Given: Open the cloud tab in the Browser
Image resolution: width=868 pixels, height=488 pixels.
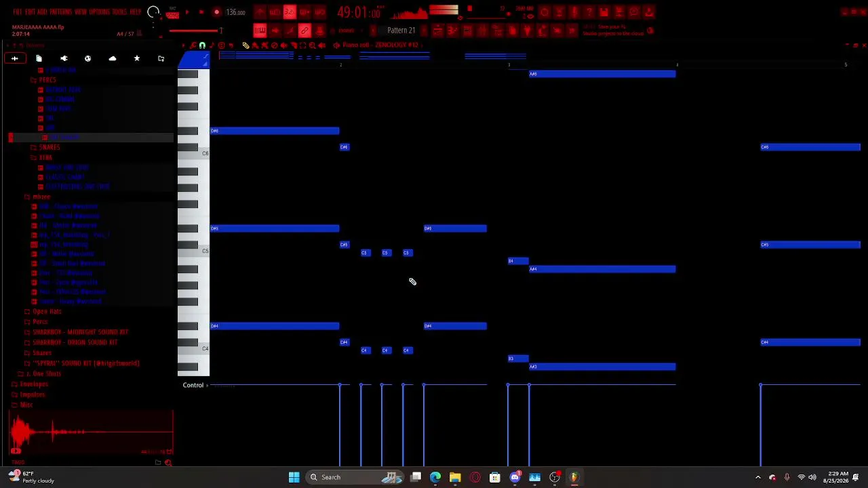Looking at the screenshot, I should 113,59.
